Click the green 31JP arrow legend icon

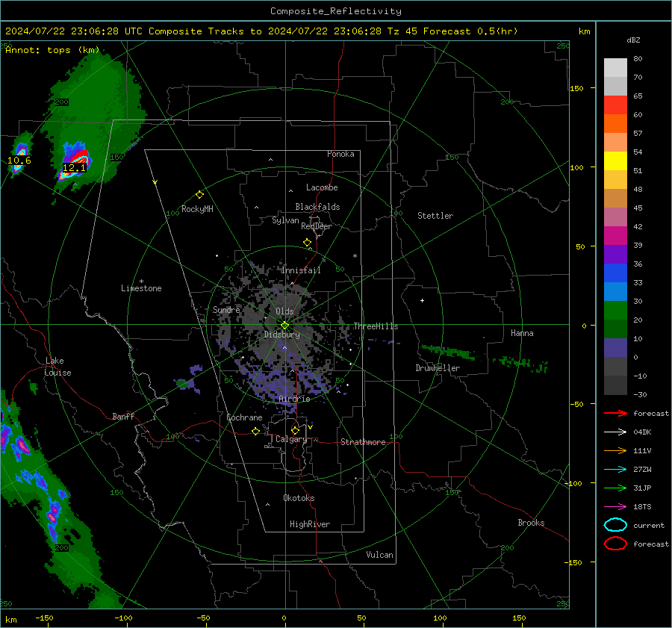coord(615,488)
